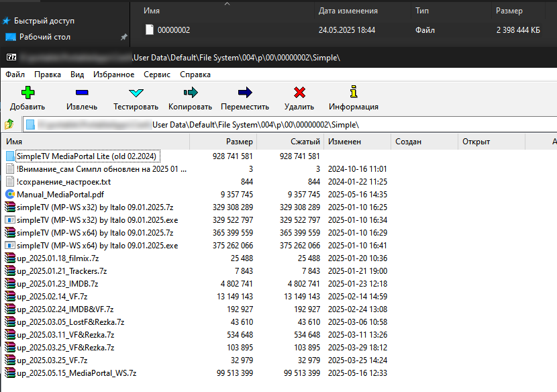Select file name up_2025.03.05_LostF&Rezka.7z

pyautogui.click(x=70, y=322)
